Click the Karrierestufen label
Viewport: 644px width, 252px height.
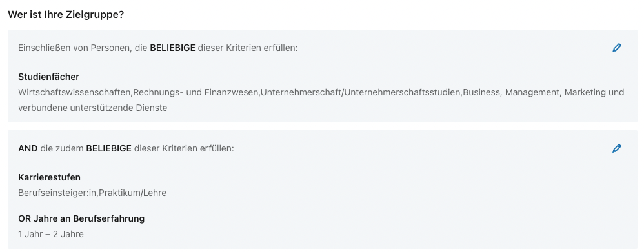[x=49, y=177]
